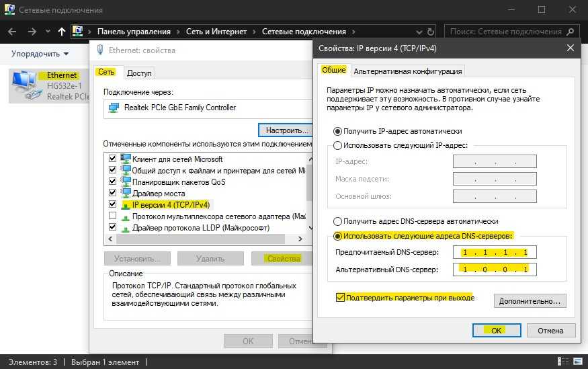Screen dimensions: 588x369
Task: Select Планировщик пакетов QoS component
Action: (x=178, y=181)
